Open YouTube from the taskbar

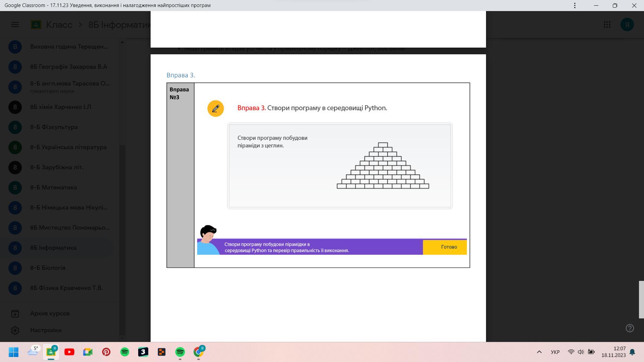tap(69, 352)
